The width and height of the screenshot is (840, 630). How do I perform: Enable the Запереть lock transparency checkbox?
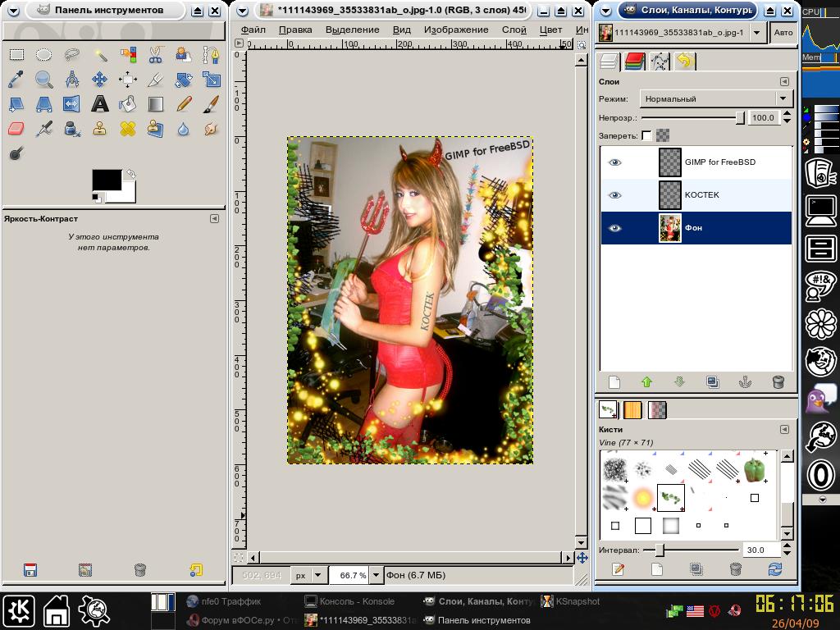click(647, 135)
